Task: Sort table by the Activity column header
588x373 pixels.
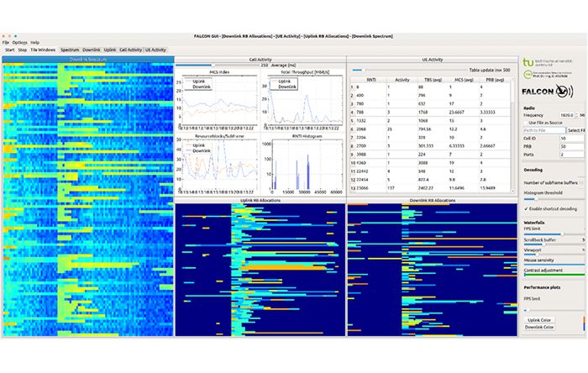Action: (402, 80)
